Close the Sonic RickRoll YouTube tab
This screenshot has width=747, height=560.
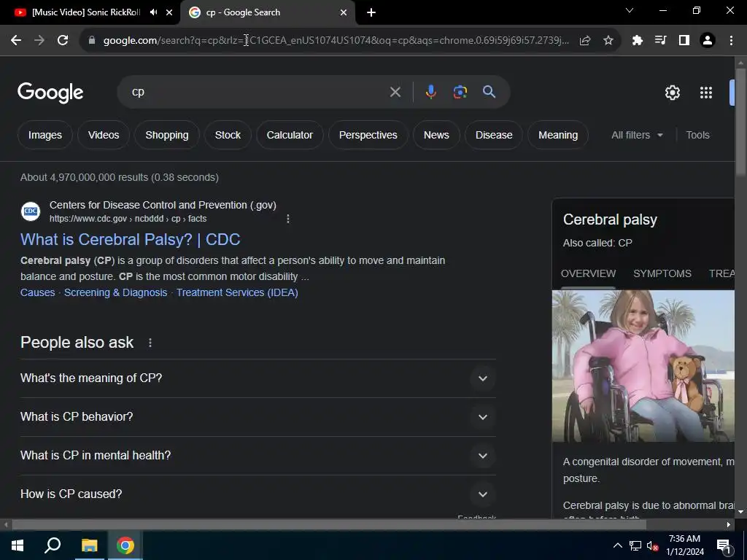click(x=169, y=12)
